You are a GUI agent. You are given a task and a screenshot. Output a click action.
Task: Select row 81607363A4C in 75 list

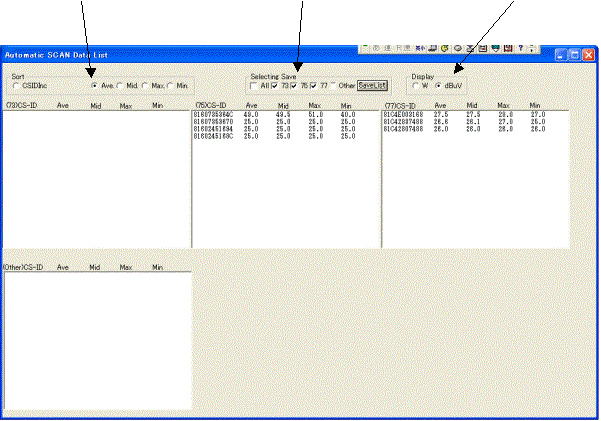pyautogui.click(x=213, y=115)
